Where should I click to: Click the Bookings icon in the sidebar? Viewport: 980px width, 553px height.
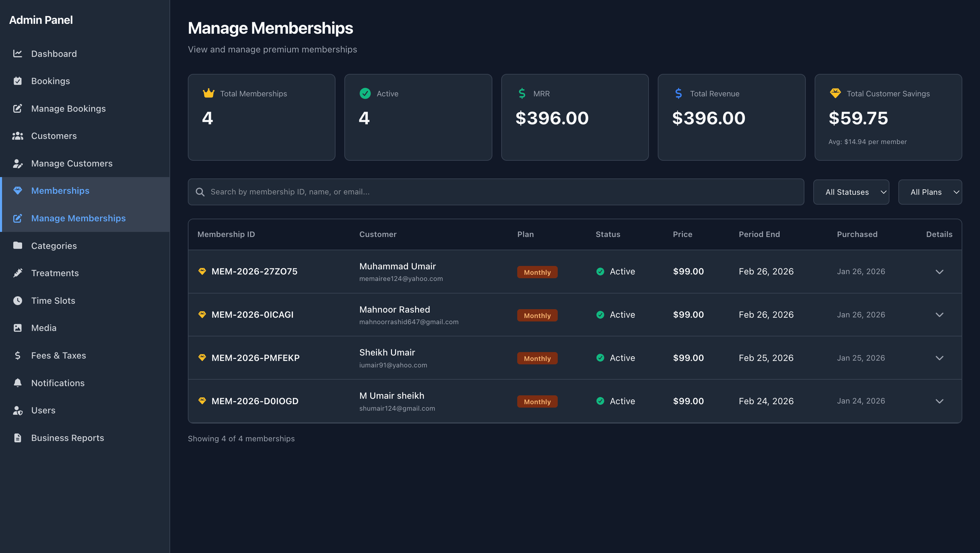coord(18,81)
